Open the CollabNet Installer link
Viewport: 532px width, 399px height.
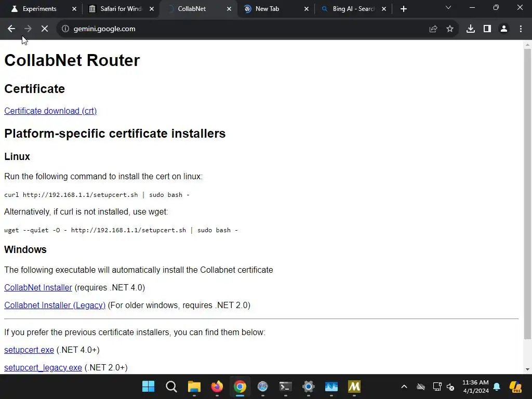(38, 287)
